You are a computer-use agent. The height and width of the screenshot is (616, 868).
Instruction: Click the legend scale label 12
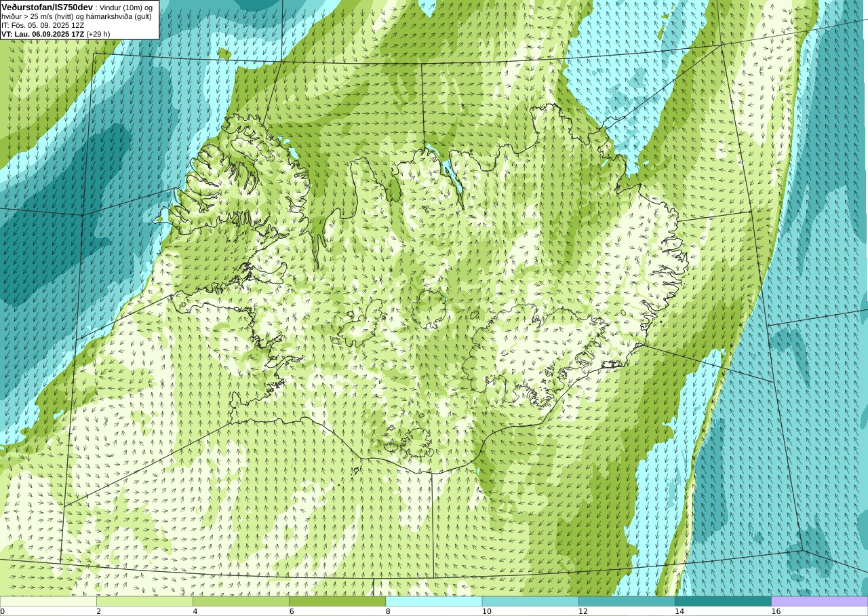[583, 611]
